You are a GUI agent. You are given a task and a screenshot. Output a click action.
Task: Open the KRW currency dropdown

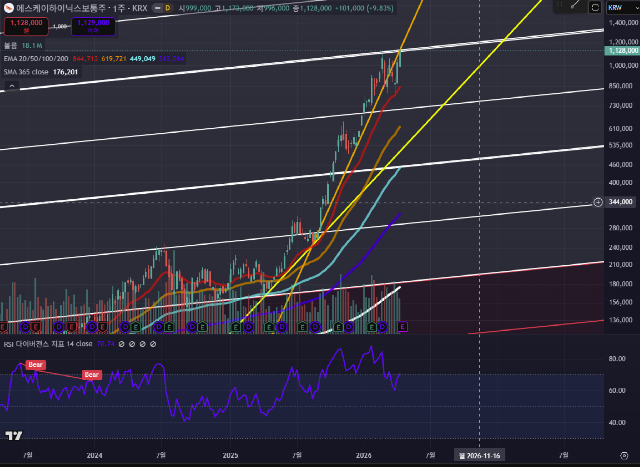(622, 7)
